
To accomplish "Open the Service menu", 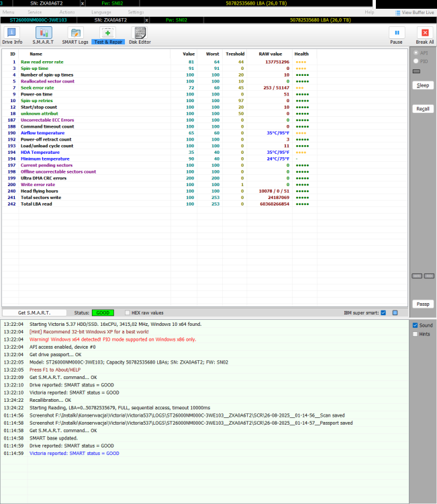I will [35, 12].
